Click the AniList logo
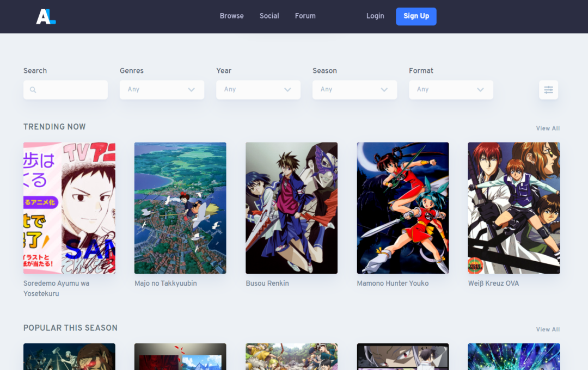This screenshot has height=370, width=588. point(46,16)
